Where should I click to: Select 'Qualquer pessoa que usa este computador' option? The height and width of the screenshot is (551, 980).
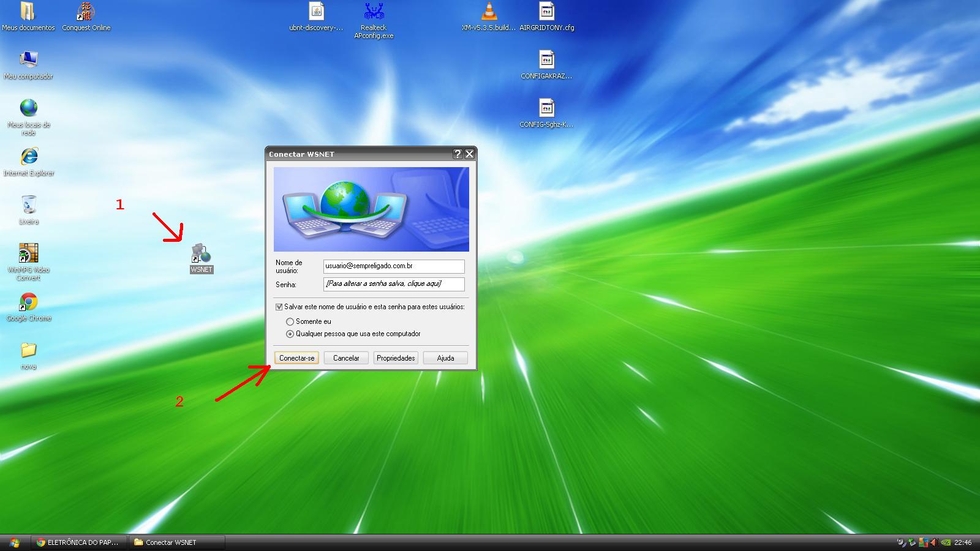pyautogui.click(x=290, y=334)
